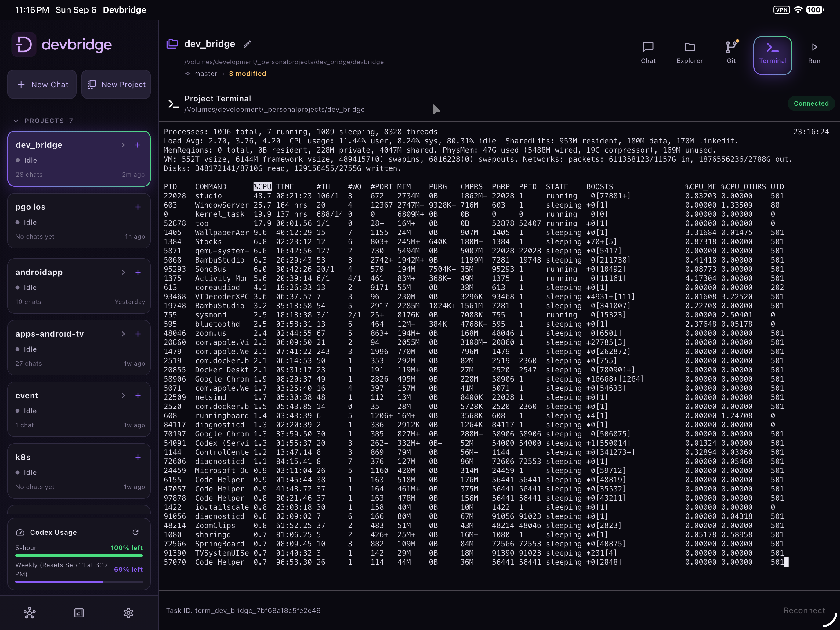This screenshot has height=630, width=840.
Task: Click the PID column header
Action: [x=170, y=186]
